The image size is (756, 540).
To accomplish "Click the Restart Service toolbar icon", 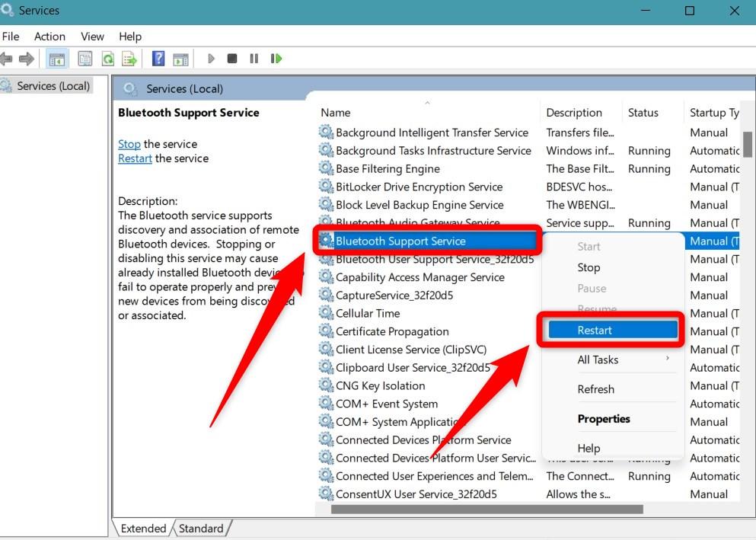I will pyautogui.click(x=276, y=59).
